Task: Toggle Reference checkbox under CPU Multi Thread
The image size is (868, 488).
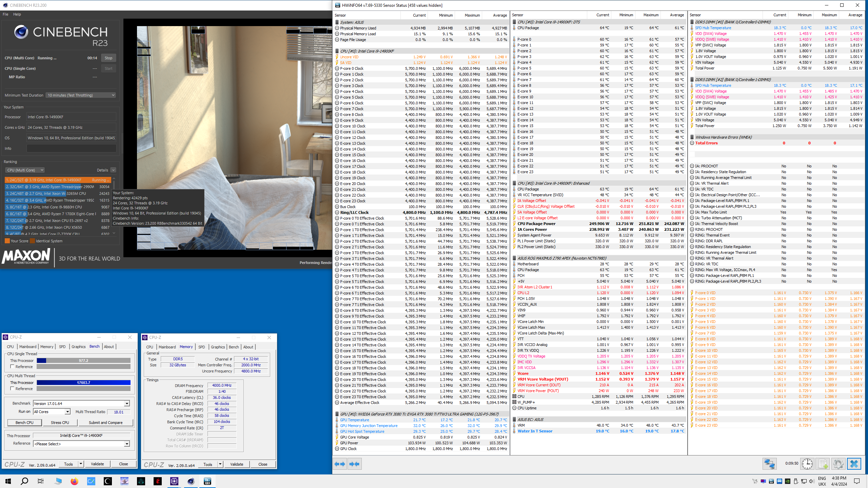Action: (12, 389)
